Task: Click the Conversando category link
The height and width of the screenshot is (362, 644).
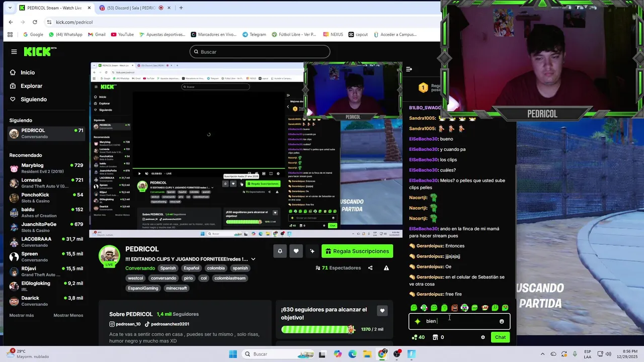Action: tap(140, 268)
